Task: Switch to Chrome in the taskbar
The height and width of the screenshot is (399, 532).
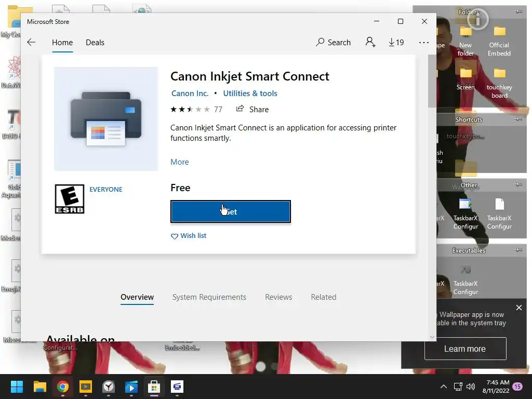Action: pyautogui.click(x=62, y=387)
